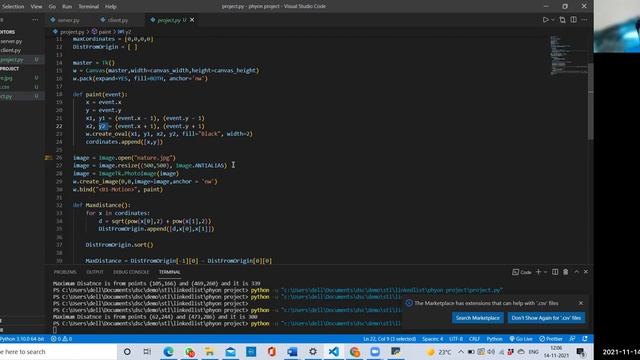Open the Go menu
Image resolution: width=640 pixels, height=360 pixels.
(x=52, y=7)
